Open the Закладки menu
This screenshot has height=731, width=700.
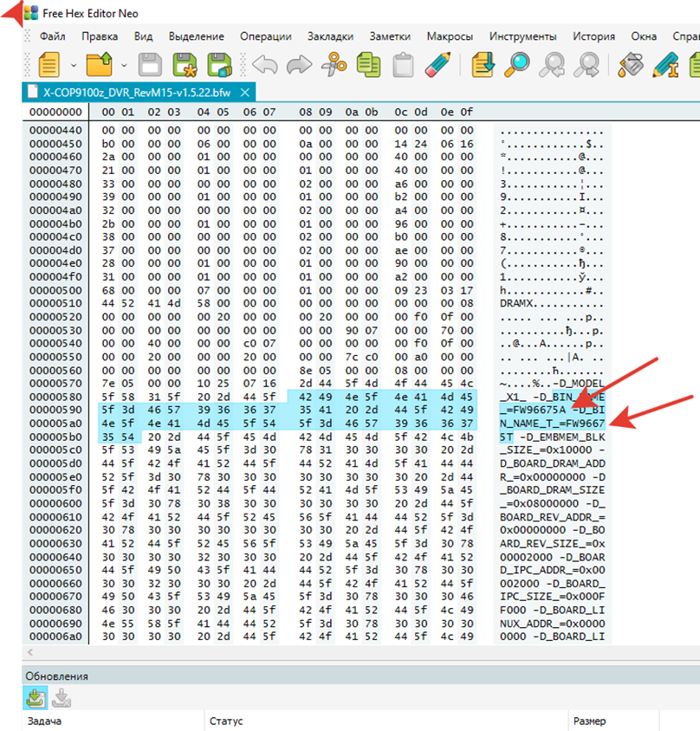pyautogui.click(x=330, y=36)
